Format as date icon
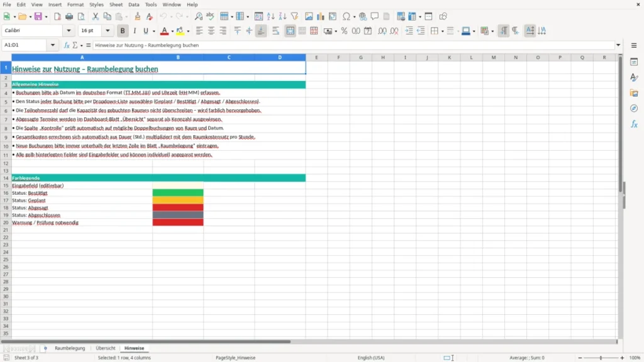The height and width of the screenshot is (362, 644). [x=368, y=31]
